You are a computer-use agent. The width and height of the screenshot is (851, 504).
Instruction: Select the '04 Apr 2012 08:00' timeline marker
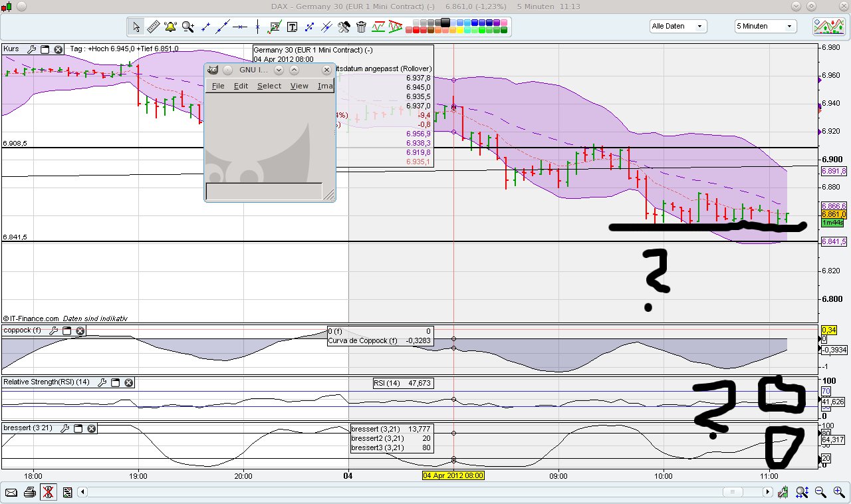click(454, 475)
